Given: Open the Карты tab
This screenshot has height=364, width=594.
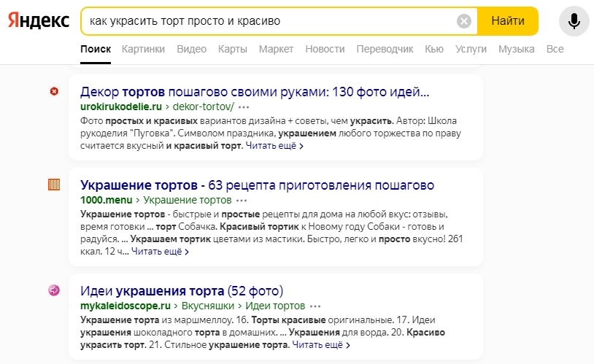Looking at the screenshot, I should click(233, 50).
